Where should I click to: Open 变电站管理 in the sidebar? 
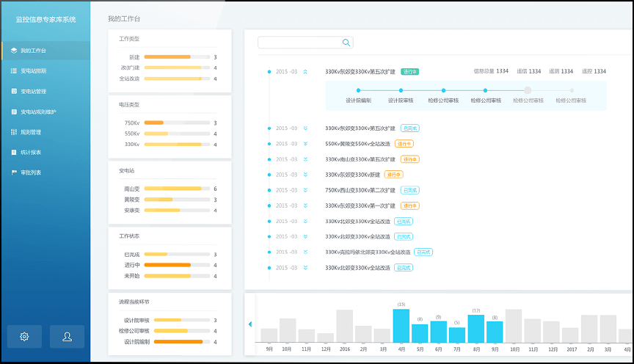click(x=33, y=92)
